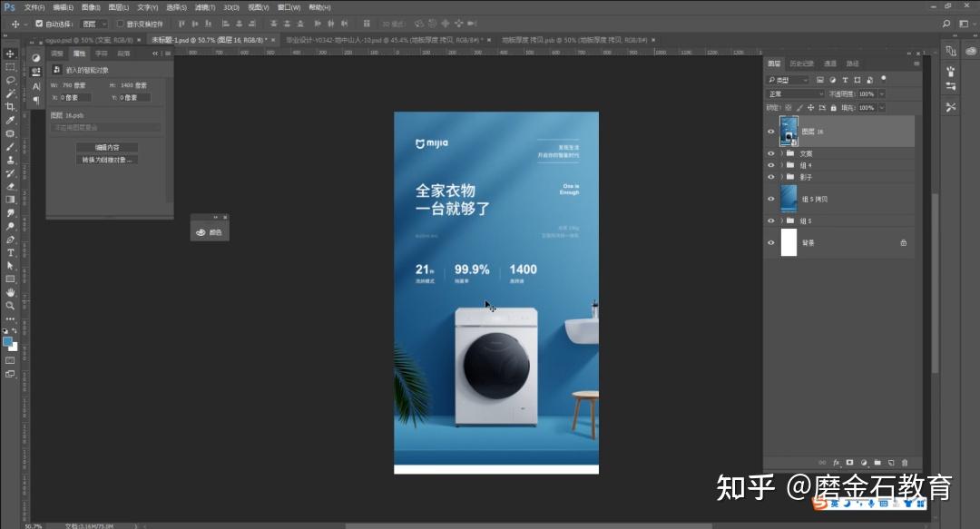This screenshot has height=529, width=980.
Task: Select the Rectangular Marquee tool
Action: [10, 67]
